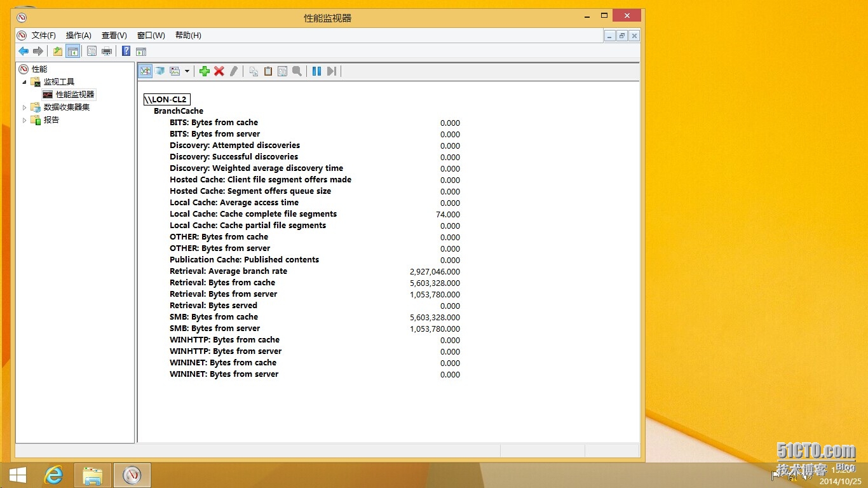
Task: Click the 2,927,046.000 value
Action: [x=435, y=271]
